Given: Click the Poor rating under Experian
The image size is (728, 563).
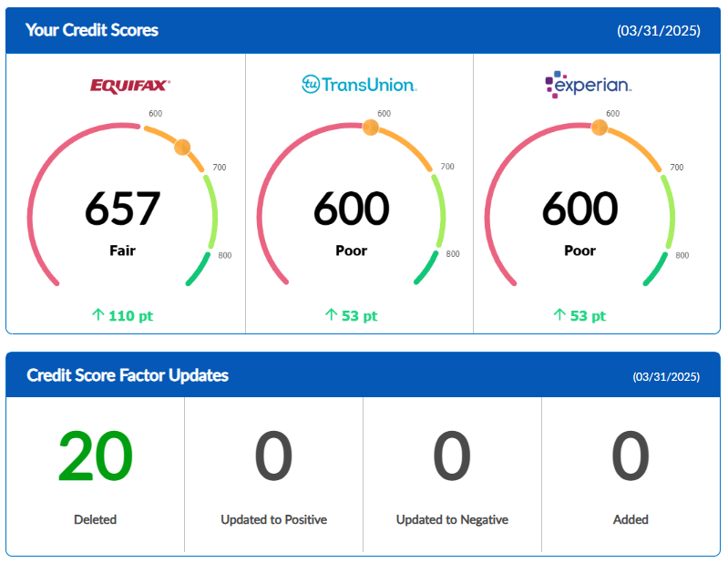Looking at the screenshot, I should coord(579,251).
